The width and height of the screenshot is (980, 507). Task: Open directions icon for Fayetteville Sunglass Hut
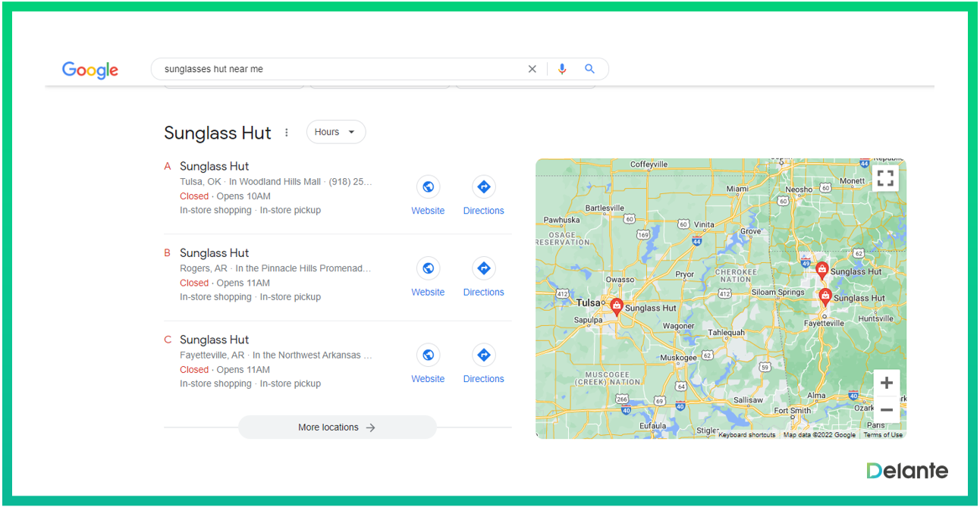[x=483, y=355]
